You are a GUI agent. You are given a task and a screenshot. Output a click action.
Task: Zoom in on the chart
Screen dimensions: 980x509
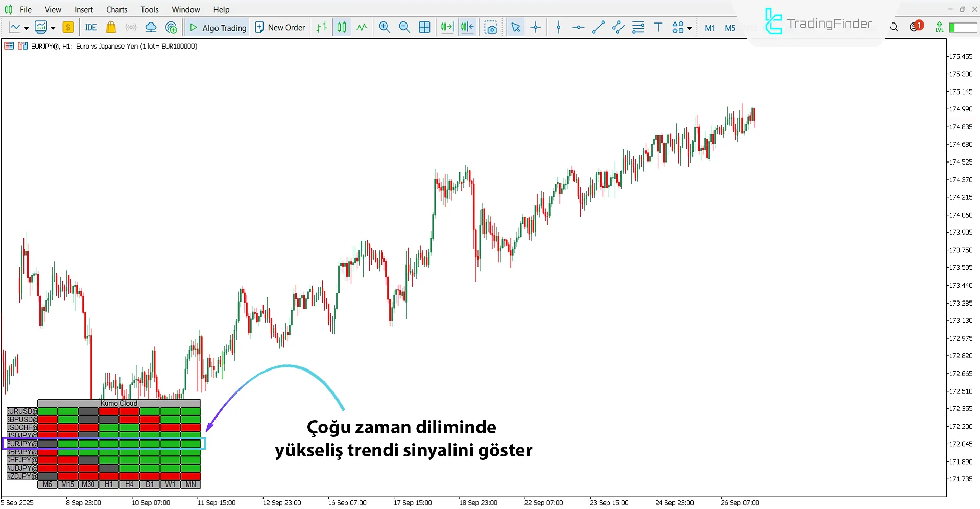[385, 27]
